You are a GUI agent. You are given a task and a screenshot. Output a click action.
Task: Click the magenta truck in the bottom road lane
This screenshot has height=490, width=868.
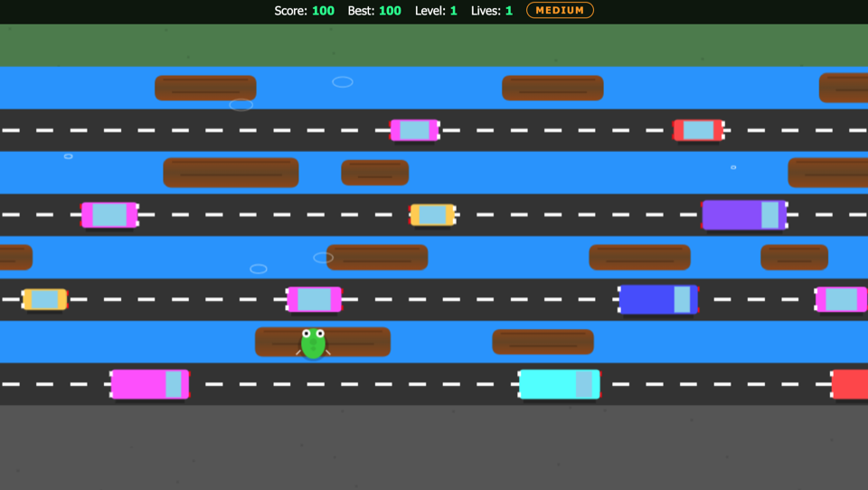click(150, 384)
